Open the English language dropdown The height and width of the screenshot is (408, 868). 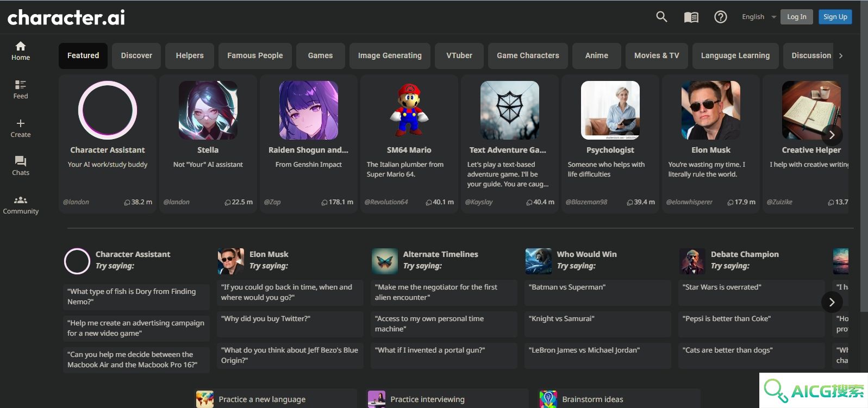(x=759, y=17)
